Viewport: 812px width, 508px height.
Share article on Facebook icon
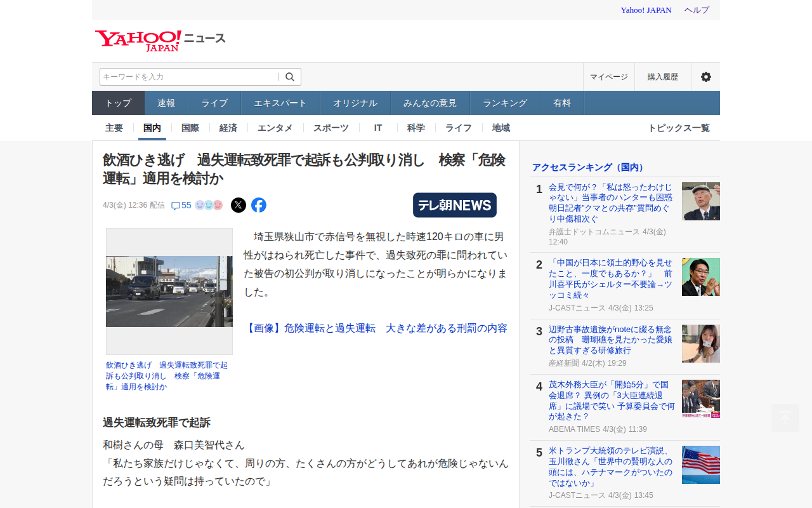(x=259, y=205)
